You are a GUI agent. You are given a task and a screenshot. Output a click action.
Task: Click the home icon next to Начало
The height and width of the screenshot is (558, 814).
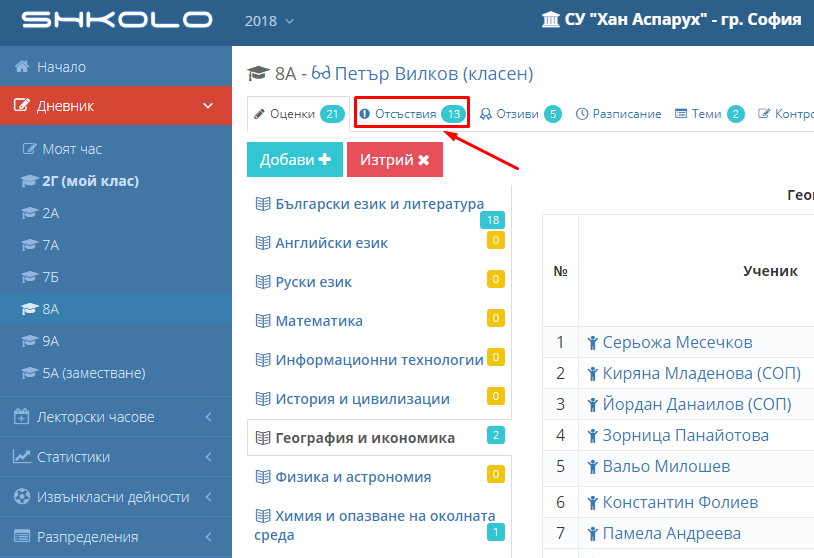22,66
